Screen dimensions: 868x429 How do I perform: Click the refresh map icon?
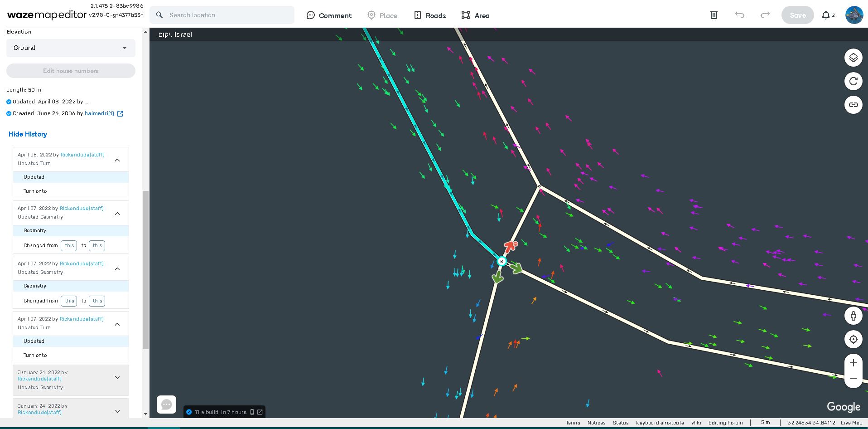[853, 81]
